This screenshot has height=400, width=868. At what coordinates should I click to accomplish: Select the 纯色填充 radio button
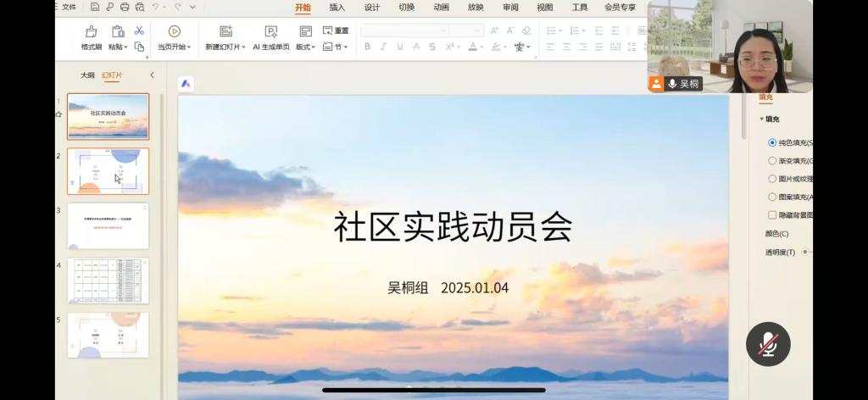click(x=772, y=142)
